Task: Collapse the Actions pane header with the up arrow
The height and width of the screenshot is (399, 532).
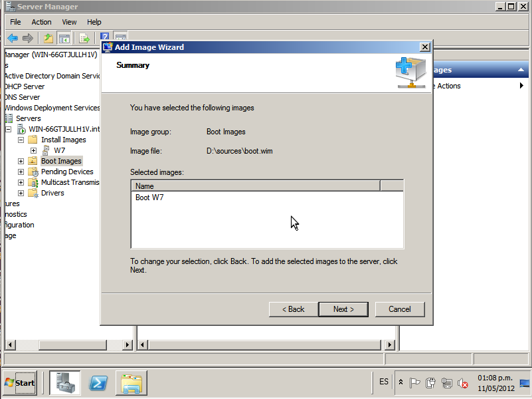Action: pos(521,70)
